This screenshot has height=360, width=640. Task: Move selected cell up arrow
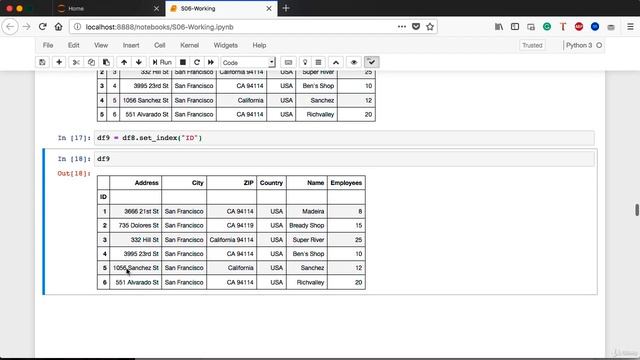point(124,62)
